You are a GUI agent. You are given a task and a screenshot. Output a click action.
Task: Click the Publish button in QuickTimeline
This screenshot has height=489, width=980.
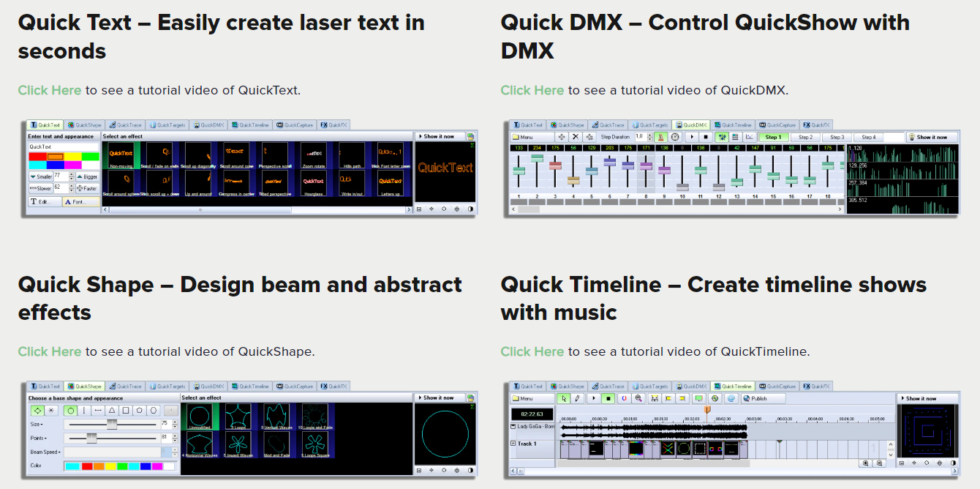(x=764, y=398)
